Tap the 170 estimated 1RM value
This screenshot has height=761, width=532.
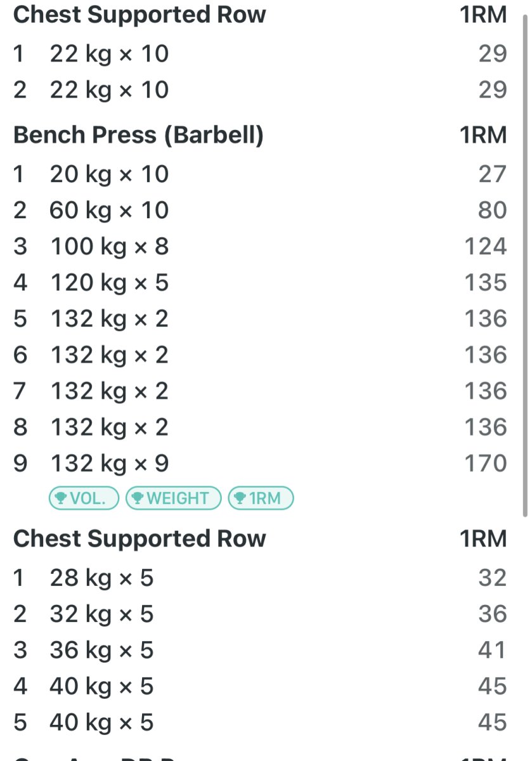coord(486,464)
